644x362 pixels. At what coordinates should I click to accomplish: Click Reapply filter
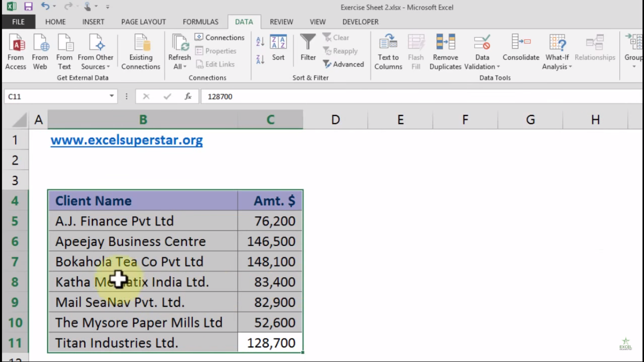tap(341, 51)
